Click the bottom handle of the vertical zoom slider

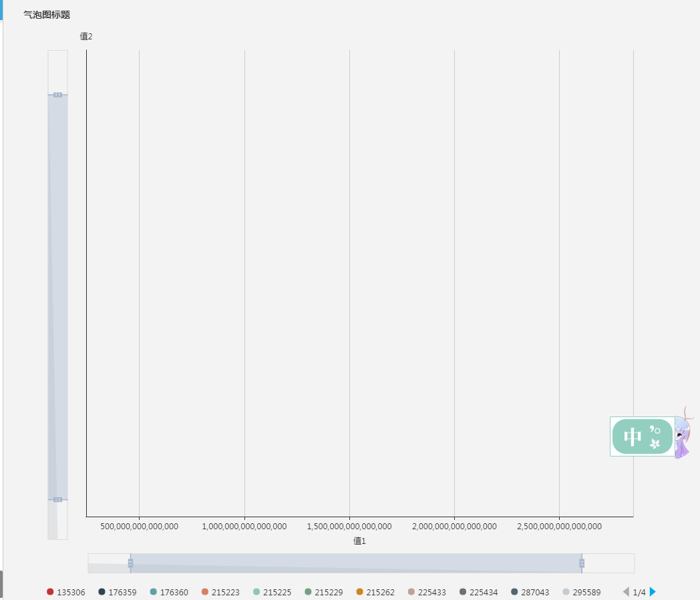[x=57, y=499]
